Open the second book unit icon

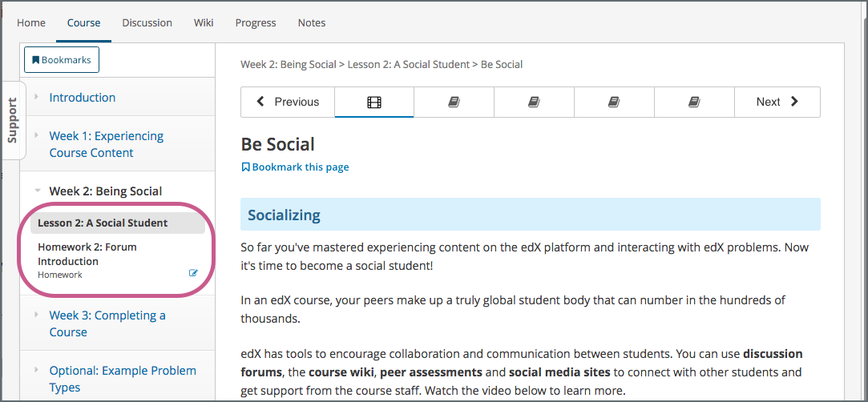534,103
